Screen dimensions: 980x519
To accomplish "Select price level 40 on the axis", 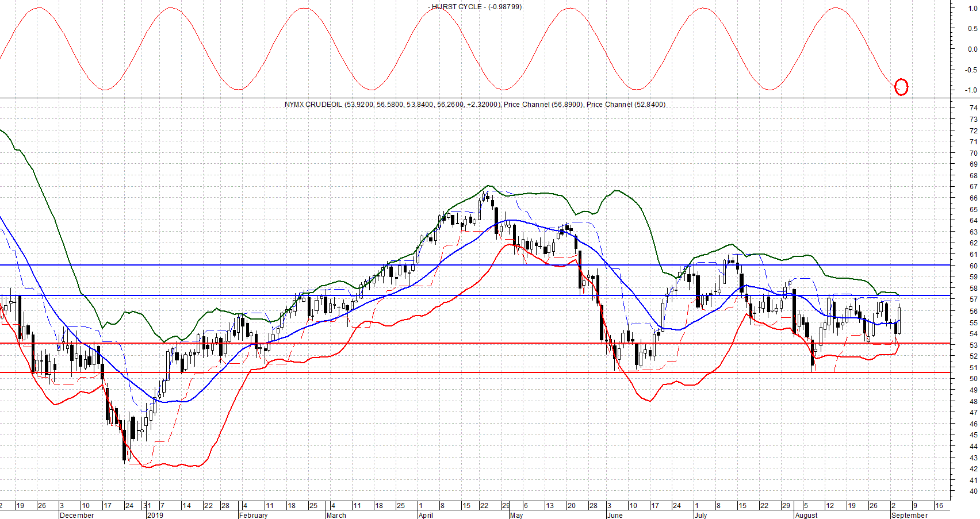I will click(x=974, y=491).
